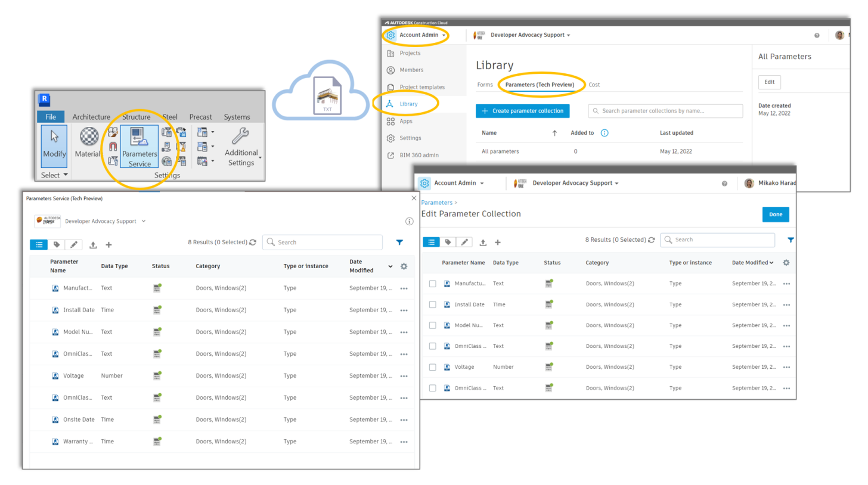
Task: Open column settings gear in Parameters Service dialog
Action: coord(404,266)
